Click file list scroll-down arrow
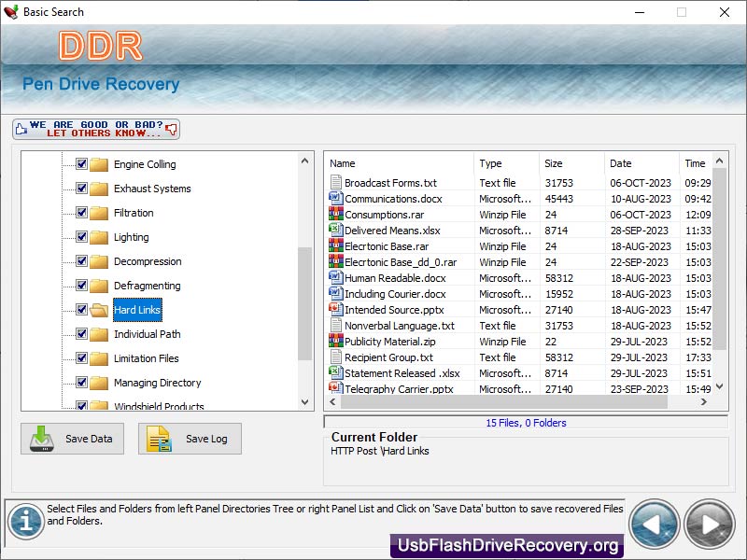Viewport: 747px width, 560px height. [x=719, y=386]
